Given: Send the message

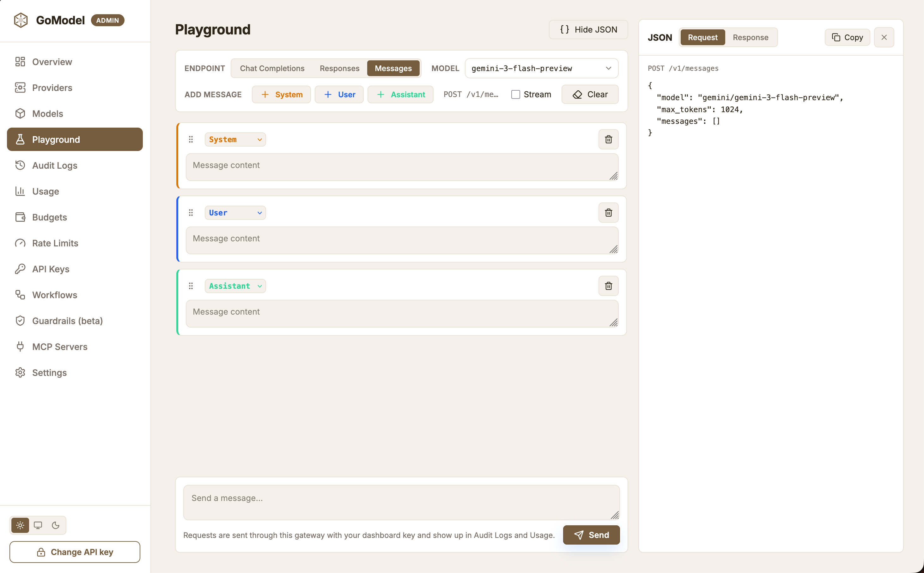Looking at the screenshot, I should coord(591,535).
